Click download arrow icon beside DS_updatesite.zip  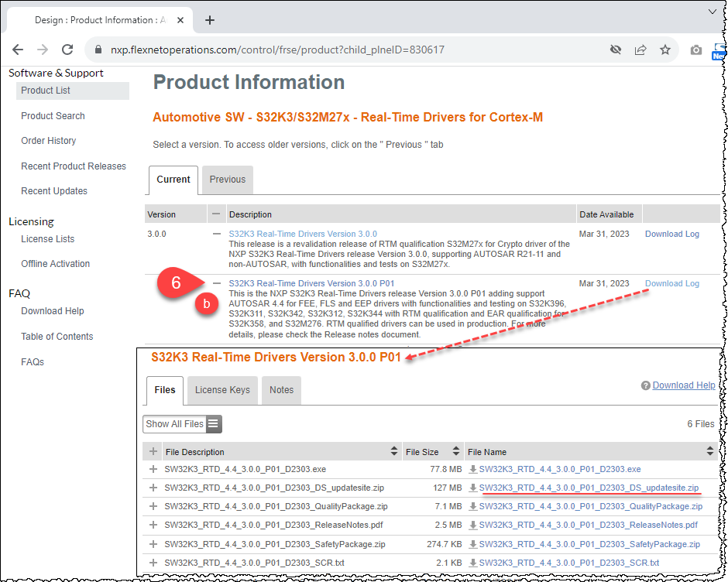(472, 488)
